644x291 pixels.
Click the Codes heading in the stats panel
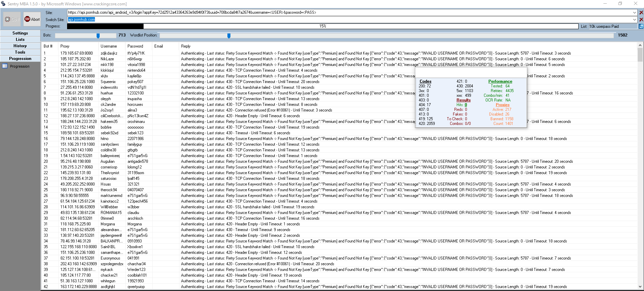[425, 81]
